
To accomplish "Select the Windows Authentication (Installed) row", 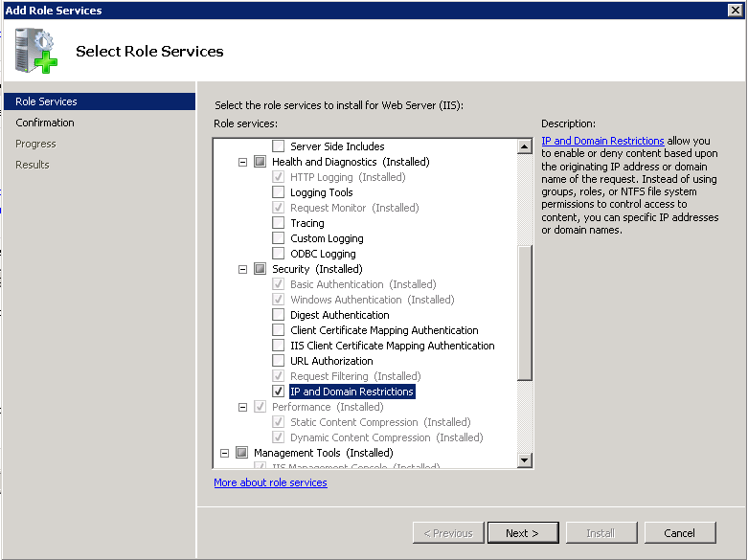I will click(x=373, y=300).
